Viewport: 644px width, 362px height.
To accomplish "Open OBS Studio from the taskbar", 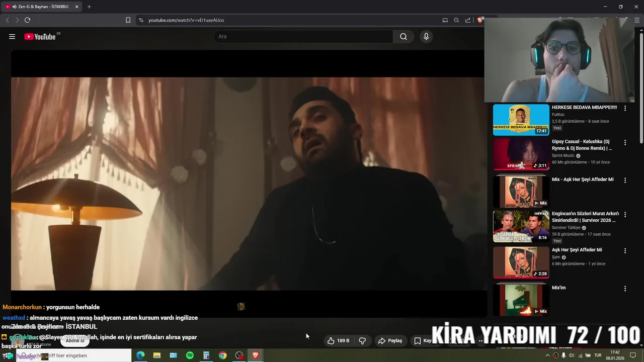I will [239, 355].
